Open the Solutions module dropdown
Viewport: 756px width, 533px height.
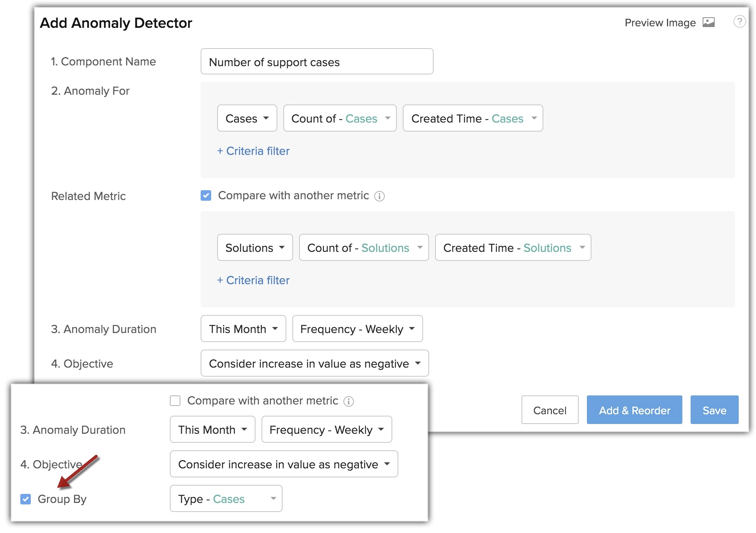pyautogui.click(x=255, y=248)
